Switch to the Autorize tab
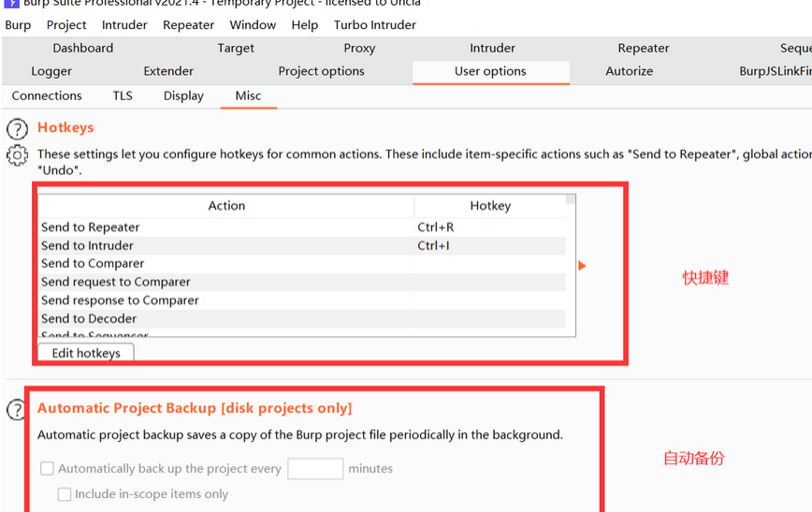812x512 pixels. click(x=630, y=71)
